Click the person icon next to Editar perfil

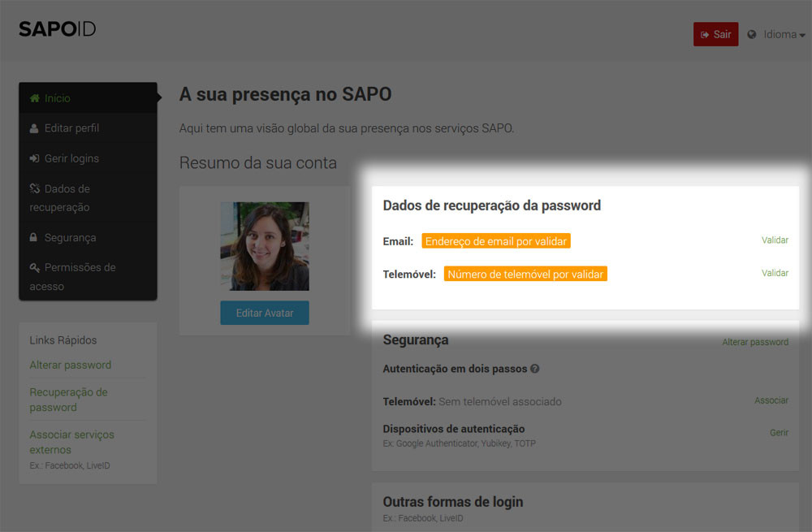pos(33,128)
